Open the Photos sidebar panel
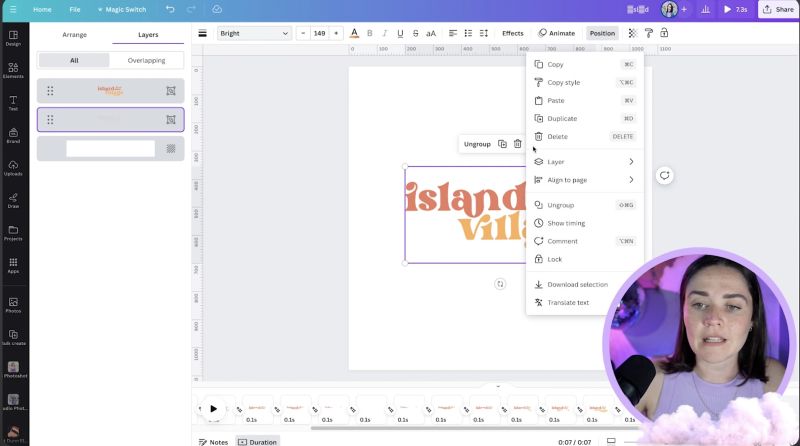The width and height of the screenshot is (800, 446). [x=13, y=305]
